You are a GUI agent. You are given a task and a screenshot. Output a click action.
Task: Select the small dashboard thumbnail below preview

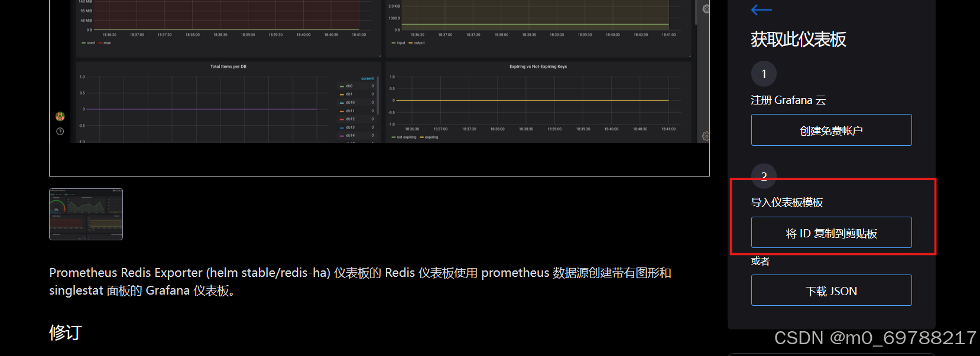click(86, 214)
